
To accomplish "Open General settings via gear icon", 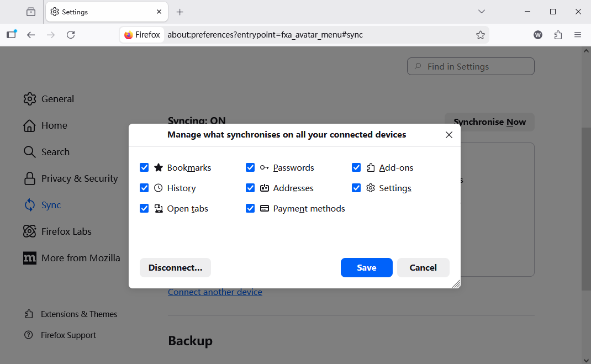I will click(x=29, y=99).
